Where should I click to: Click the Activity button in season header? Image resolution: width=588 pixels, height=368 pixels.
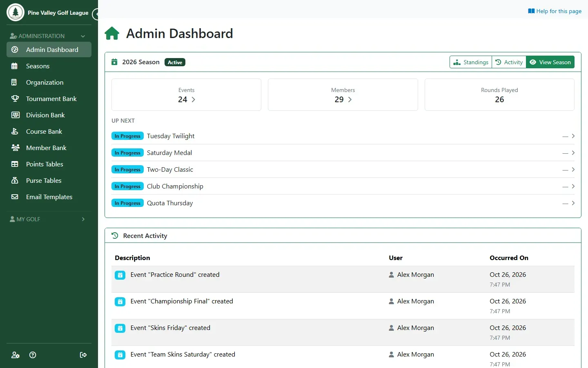[x=509, y=62]
